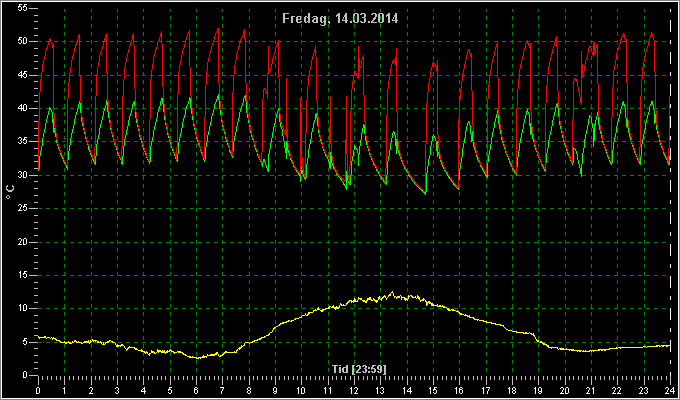
Task: Click the red curve peak near hour 7
Action: coord(218,29)
